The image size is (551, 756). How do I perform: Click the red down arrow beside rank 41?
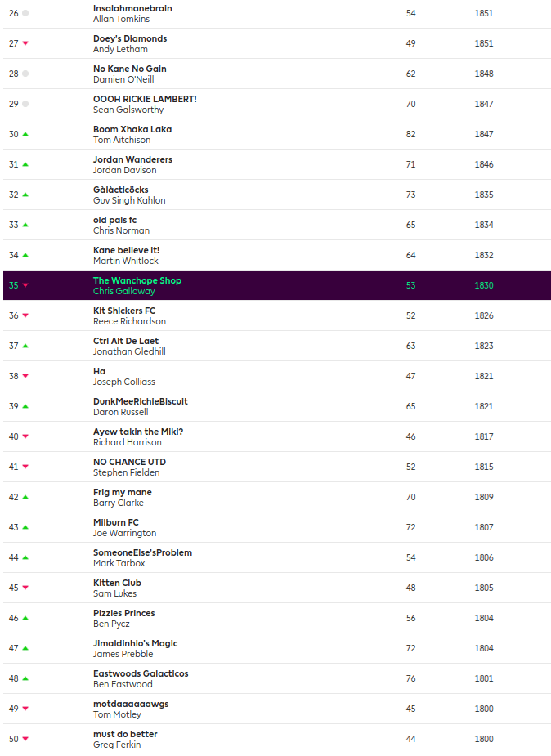pyautogui.click(x=25, y=467)
